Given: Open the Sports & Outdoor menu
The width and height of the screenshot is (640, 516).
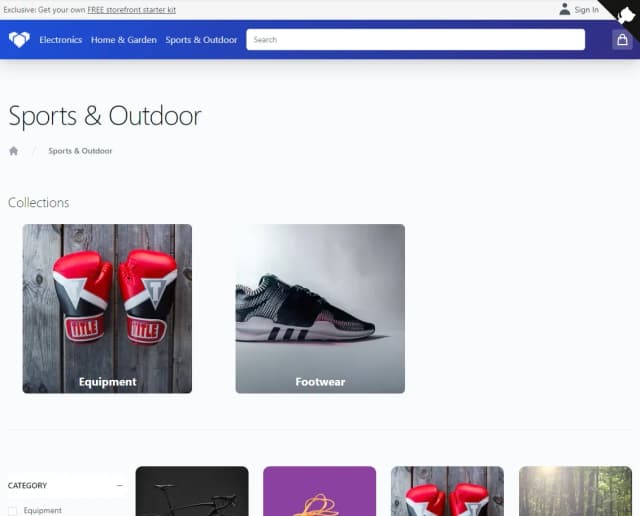Looking at the screenshot, I should pyautogui.click(x=201, y=40).
